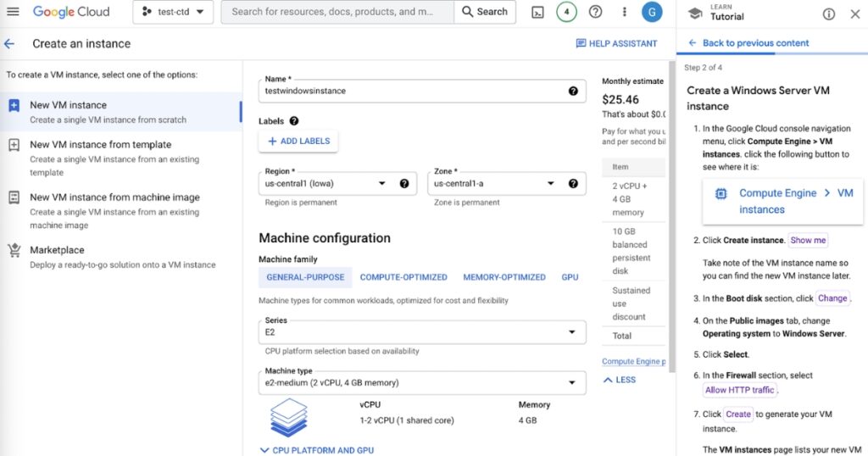Screen dimensions: 868x456
Task: Switch to the Memory-Optimized tab
Action: 504,277
